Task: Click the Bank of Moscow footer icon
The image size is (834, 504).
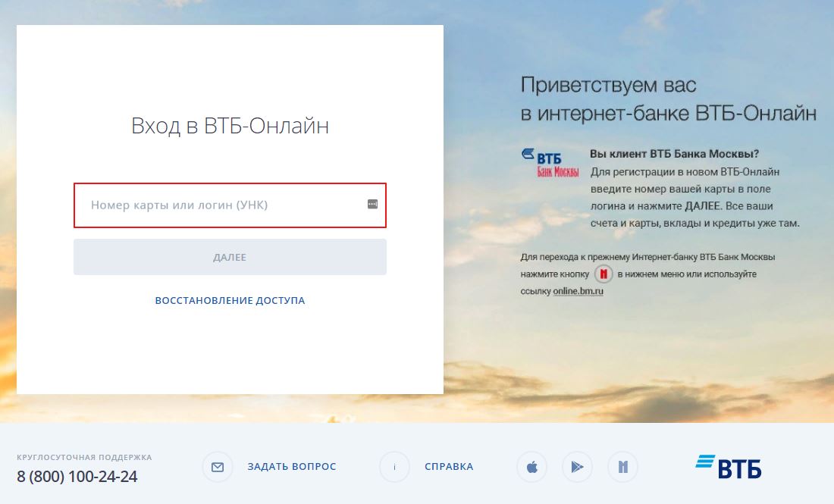Action: (x=622, y=467)
